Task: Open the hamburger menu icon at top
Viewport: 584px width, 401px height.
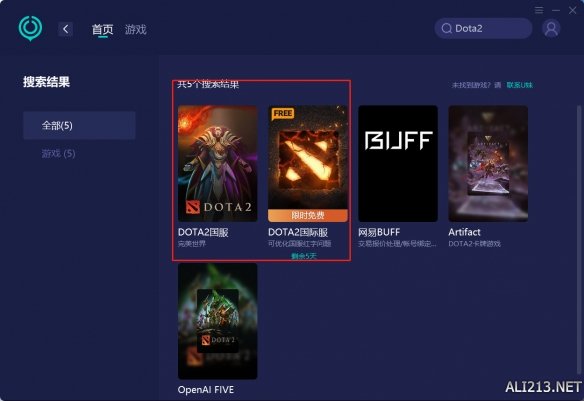Action: click(539, 10)
